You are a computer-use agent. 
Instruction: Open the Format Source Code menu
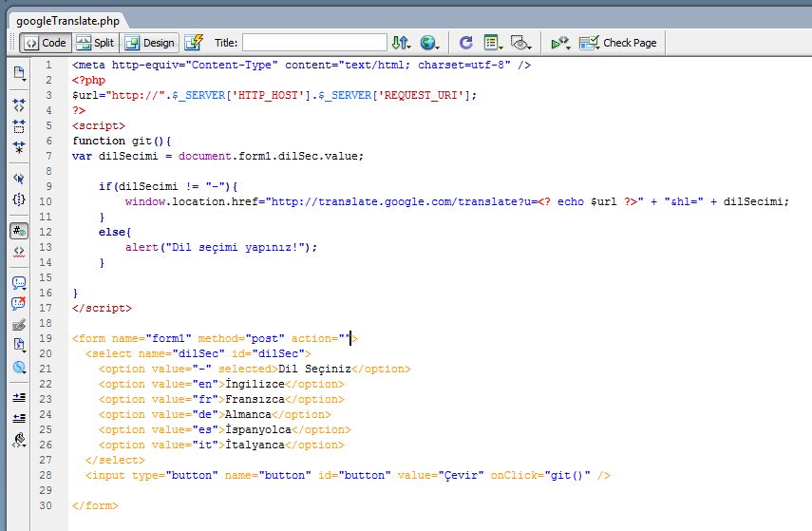pos(19,441)
